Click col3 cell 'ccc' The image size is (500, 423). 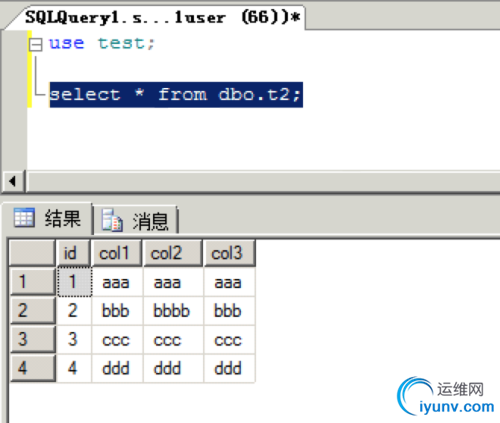(x=229, y=339)
